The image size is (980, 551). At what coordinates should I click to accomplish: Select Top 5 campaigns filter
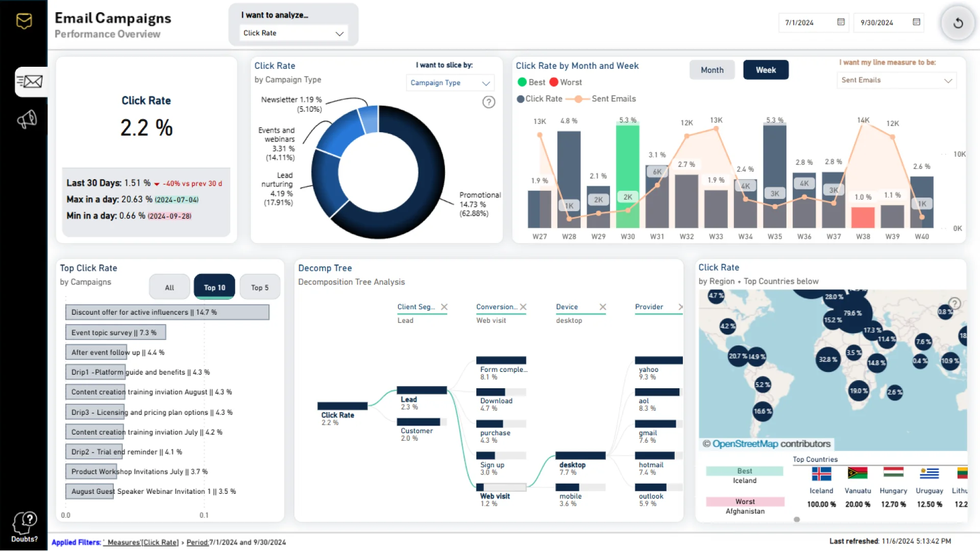tap(260, 287)
